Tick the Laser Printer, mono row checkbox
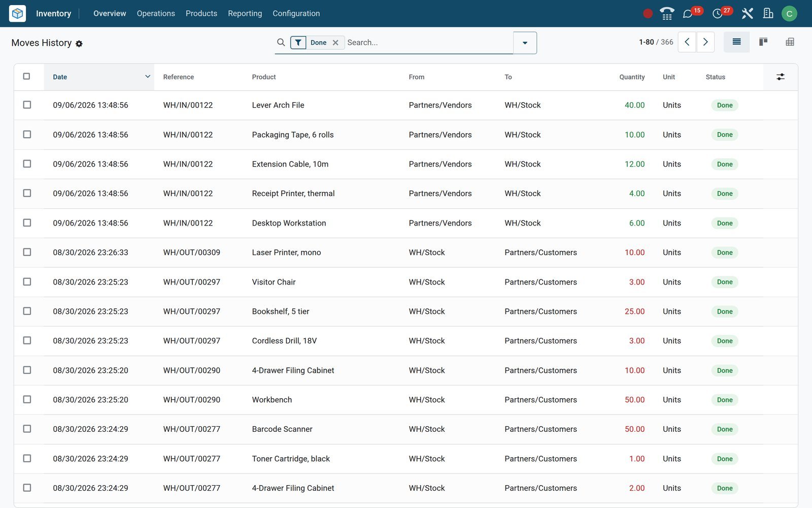812x508 pixels. pyautogui.click(x=27, y=252)
